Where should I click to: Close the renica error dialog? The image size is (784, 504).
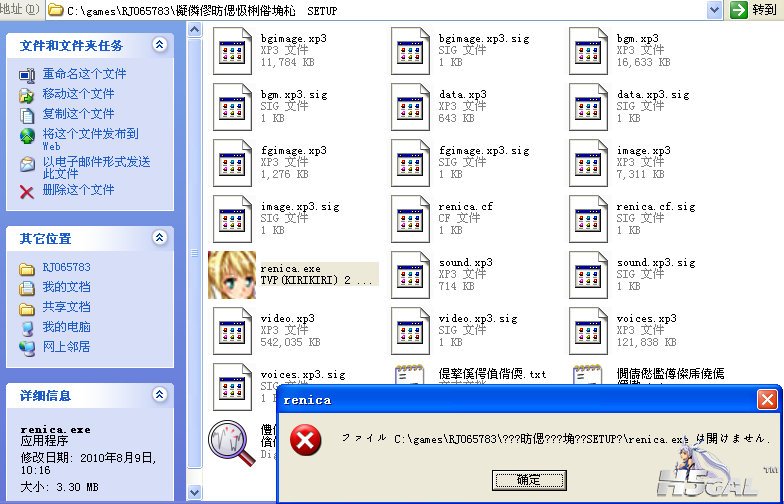tap(767, 400)
